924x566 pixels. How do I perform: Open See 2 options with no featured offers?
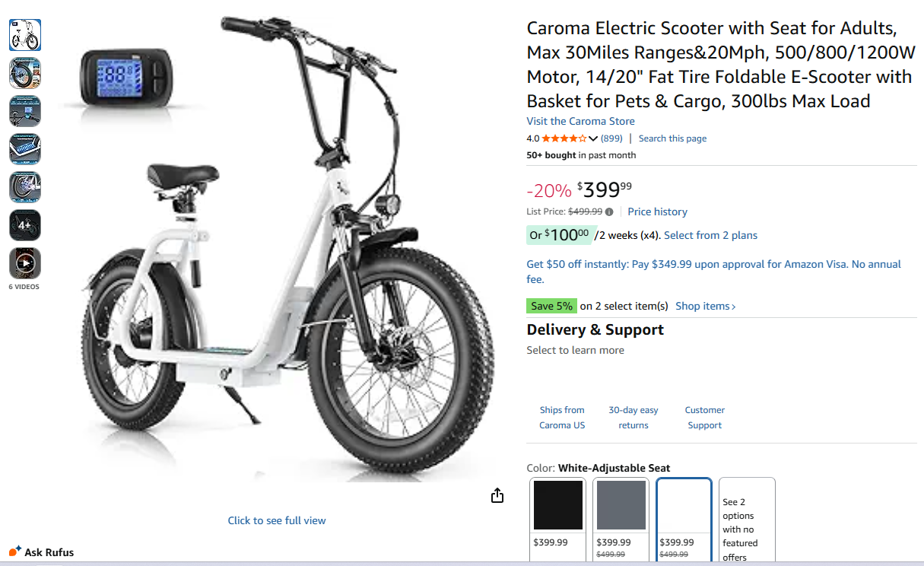[x=747, y=522]
